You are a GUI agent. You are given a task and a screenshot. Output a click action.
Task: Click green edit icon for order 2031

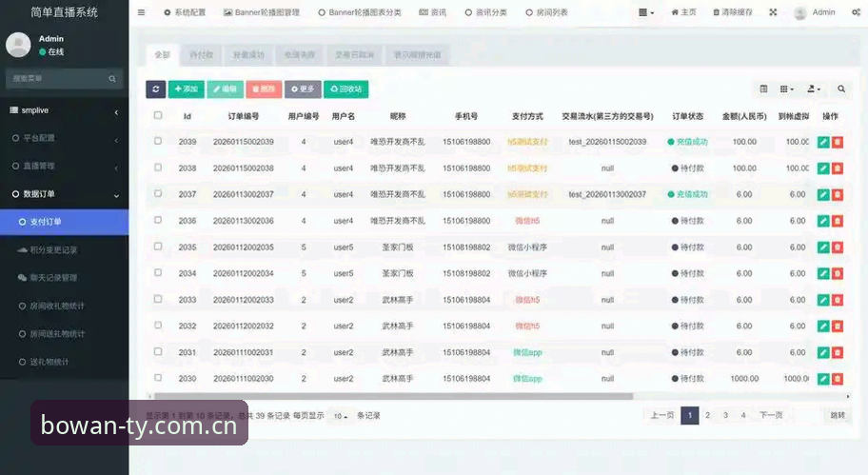tap(823, 352)
